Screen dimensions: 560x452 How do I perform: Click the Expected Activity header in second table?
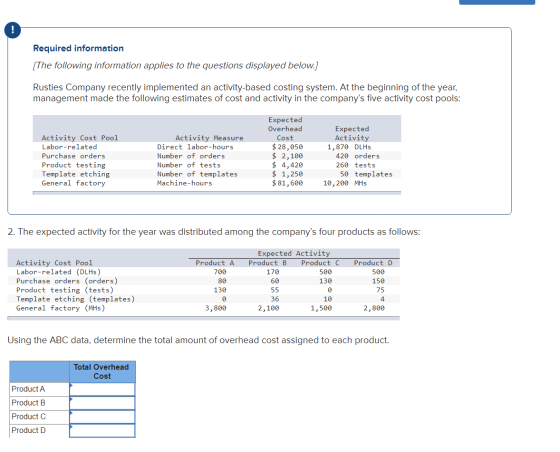294,253
